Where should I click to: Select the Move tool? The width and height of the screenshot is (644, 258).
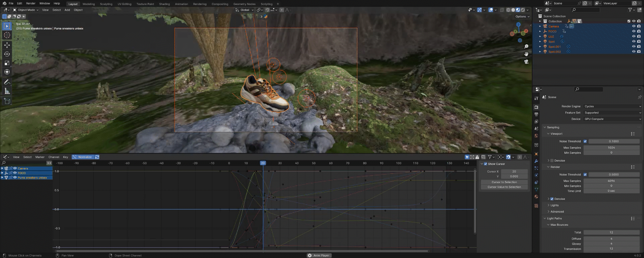[x=7, y=45]
